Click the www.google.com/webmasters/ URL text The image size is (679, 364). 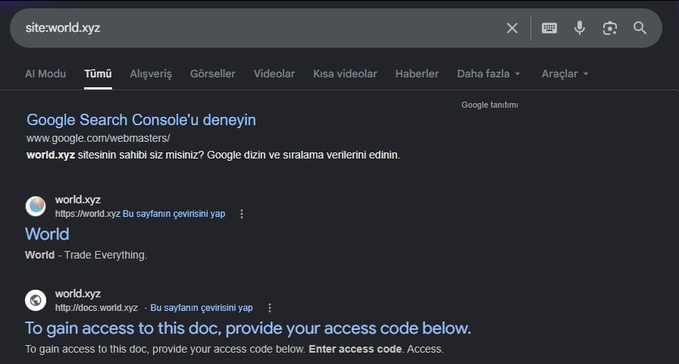(x=98, y=139)
